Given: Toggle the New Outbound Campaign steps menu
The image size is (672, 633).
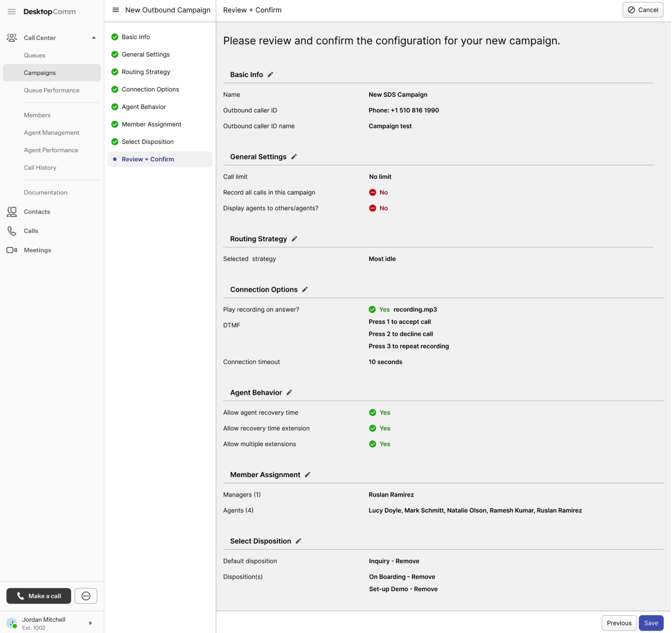Looking at the screenshot, I should (115, 10).
